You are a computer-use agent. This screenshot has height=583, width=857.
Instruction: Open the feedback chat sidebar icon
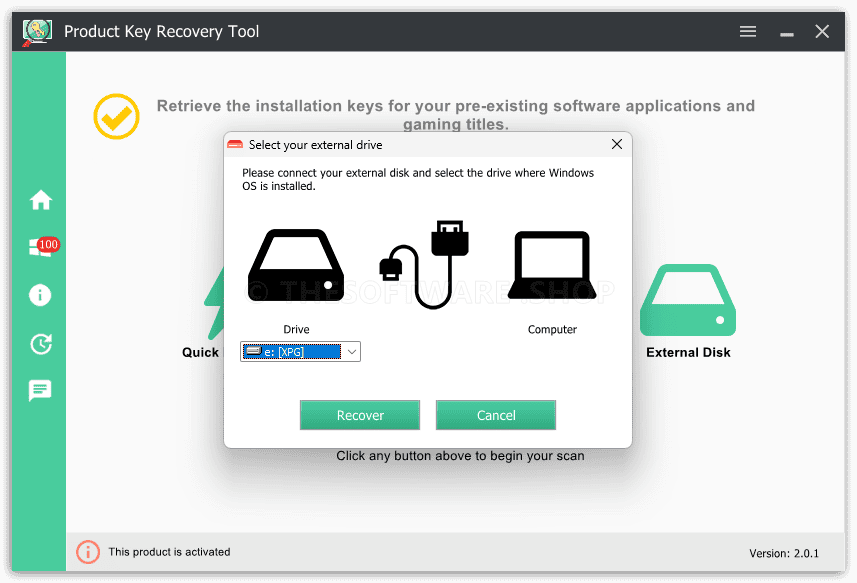40,391
